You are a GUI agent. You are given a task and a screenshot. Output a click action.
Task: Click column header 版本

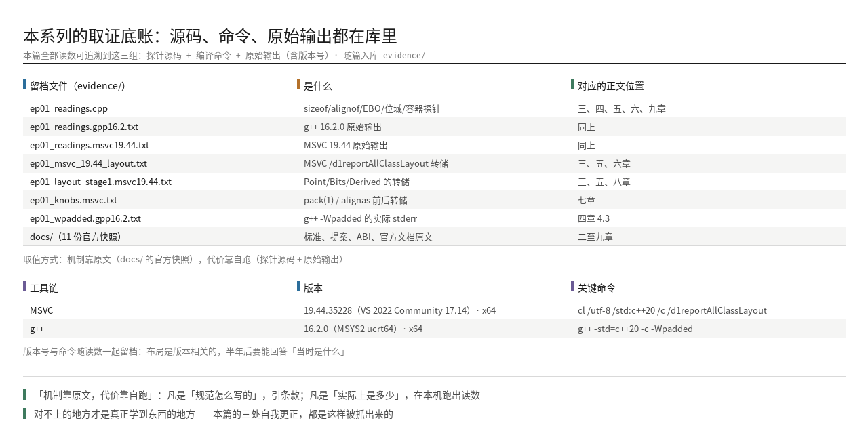tap(313, 288)
